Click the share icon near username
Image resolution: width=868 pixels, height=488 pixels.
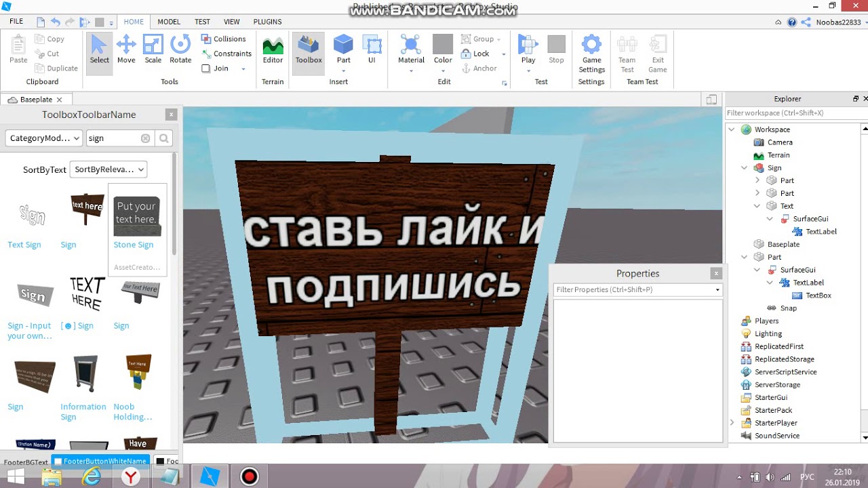tap(806, 22)
